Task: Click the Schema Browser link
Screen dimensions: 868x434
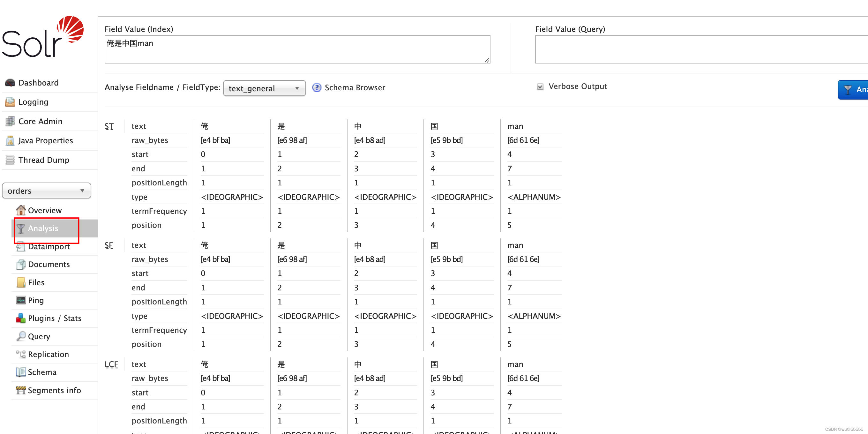Action: tap(355, 87)
